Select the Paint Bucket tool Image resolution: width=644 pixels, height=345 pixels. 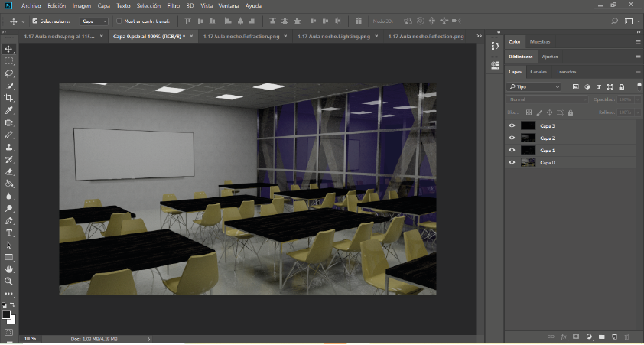[8, 184]
